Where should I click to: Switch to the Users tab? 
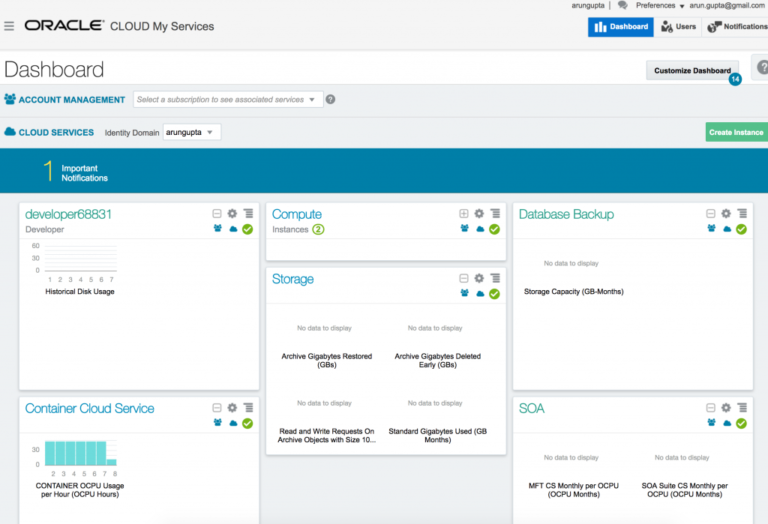pos(678,26)
